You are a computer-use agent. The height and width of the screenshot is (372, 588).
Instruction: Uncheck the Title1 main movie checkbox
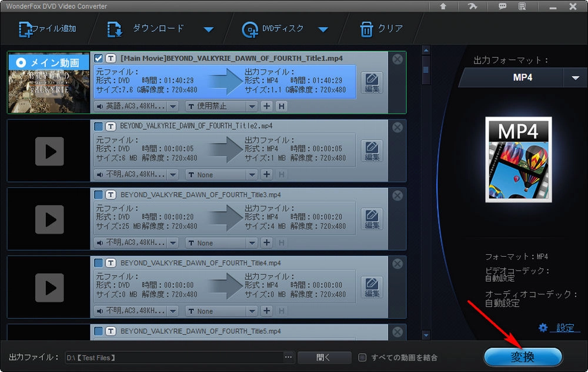tap(98, 58)
